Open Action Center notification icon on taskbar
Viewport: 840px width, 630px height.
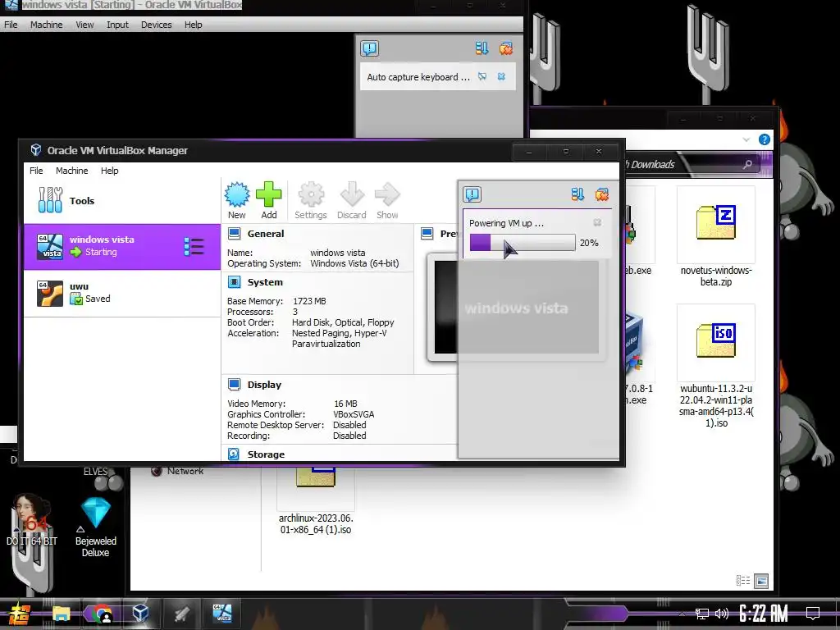point(813,614)
